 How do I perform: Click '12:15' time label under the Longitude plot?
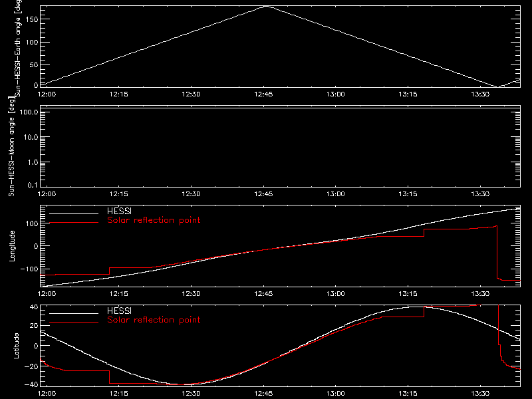[119, 294]
